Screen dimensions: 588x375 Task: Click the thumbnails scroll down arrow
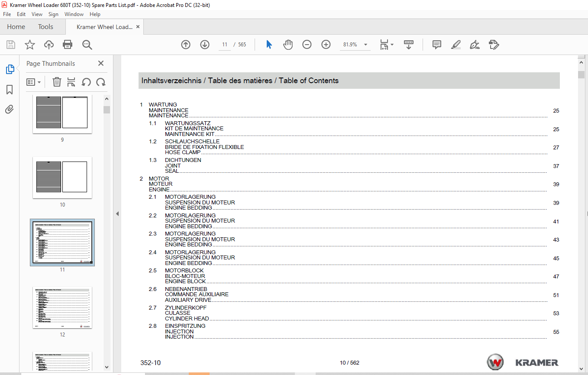[x=107, y=367]
